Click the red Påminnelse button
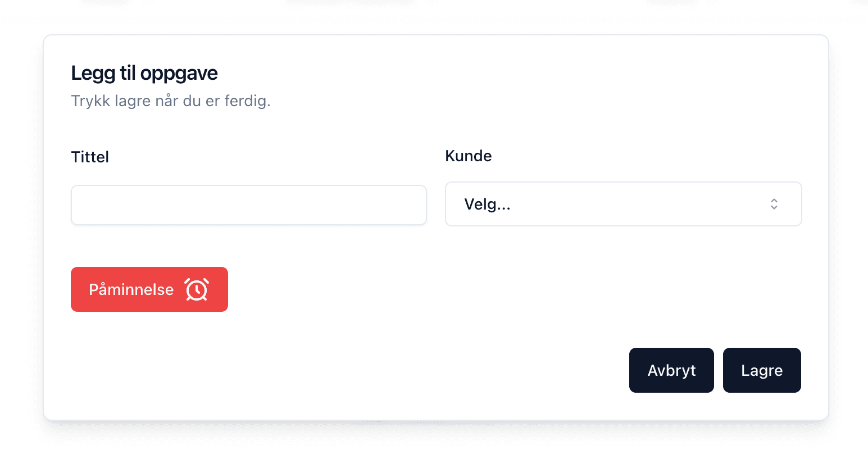 (x=149, y=289)
